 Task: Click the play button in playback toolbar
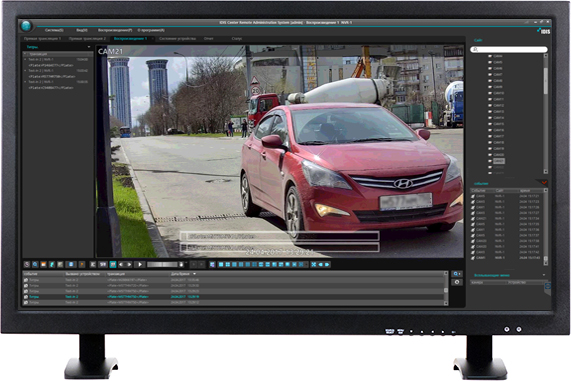(140, 264)
